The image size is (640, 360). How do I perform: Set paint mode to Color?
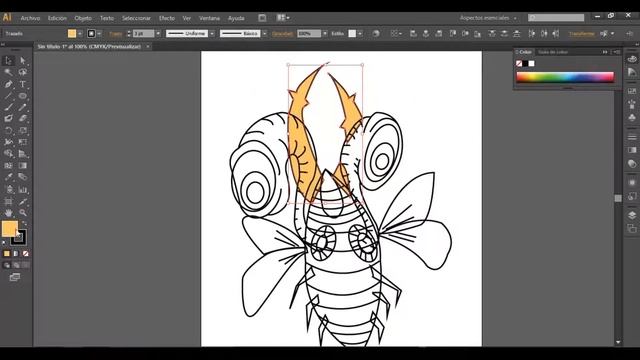point(7,254)
